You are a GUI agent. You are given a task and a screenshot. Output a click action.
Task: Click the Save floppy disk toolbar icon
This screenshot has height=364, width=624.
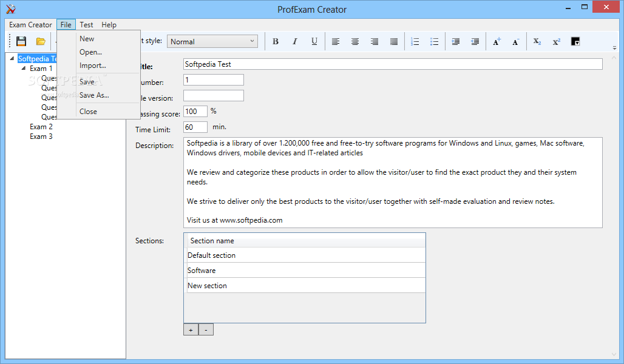(21, 41)
